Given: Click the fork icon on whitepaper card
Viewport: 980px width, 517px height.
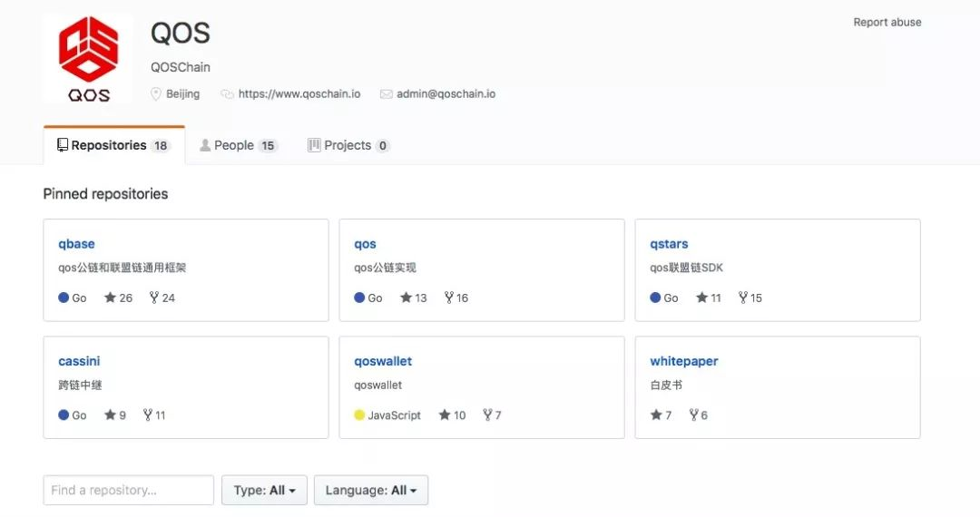Looking at the screenshot, I should [693, 415].
